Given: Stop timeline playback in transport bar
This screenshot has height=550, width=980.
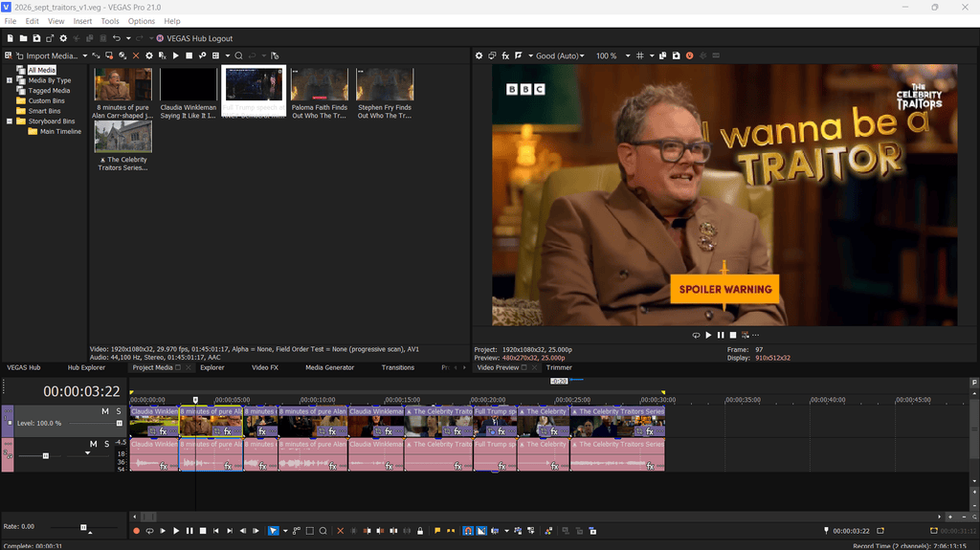Looking at the screenshot, I should (203, 531).
